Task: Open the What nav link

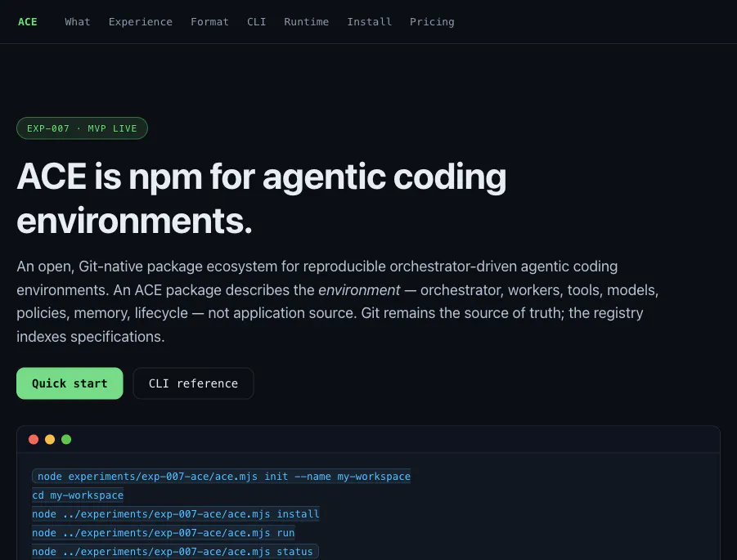Action: point(78,22)
